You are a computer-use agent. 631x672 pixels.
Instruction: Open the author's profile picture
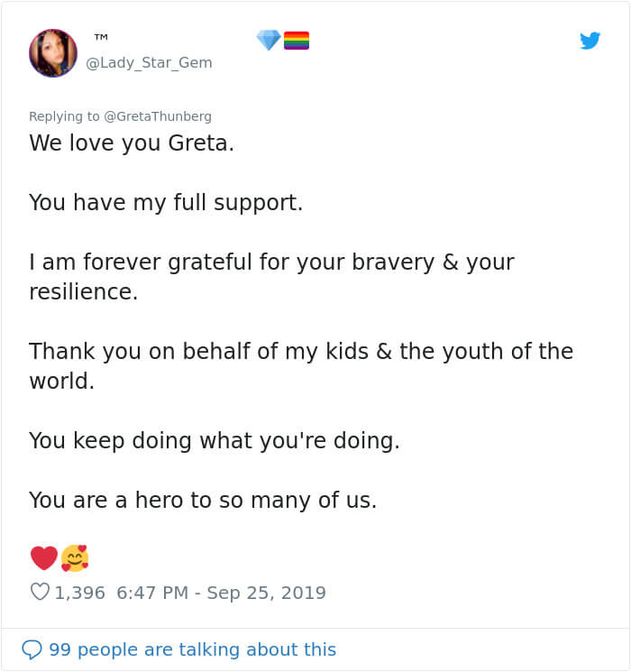(53, 53)
